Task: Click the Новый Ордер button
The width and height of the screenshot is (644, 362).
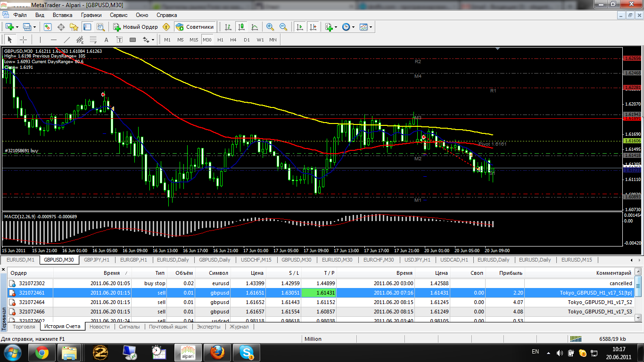Action: pos(136,27)
